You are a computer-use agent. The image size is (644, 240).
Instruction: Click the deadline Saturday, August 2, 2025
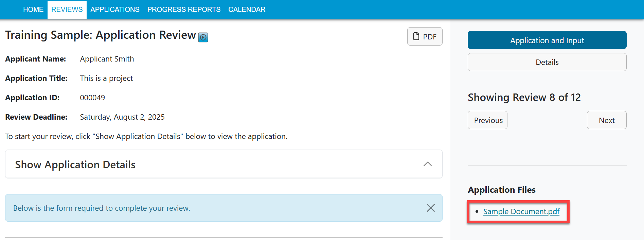tap(122, 117)
